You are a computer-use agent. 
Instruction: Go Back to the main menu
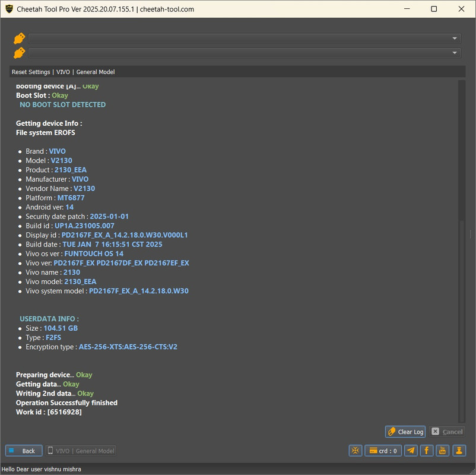24,451
